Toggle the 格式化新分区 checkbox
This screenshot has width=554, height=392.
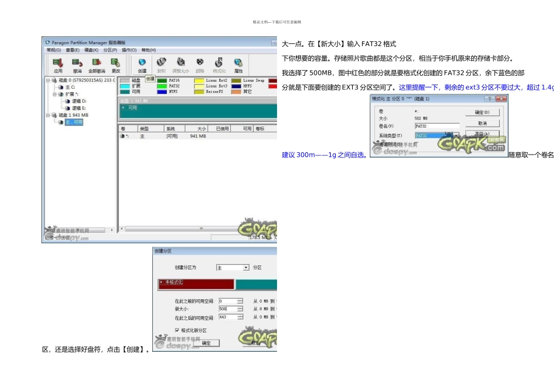click(x=177, y=330)
